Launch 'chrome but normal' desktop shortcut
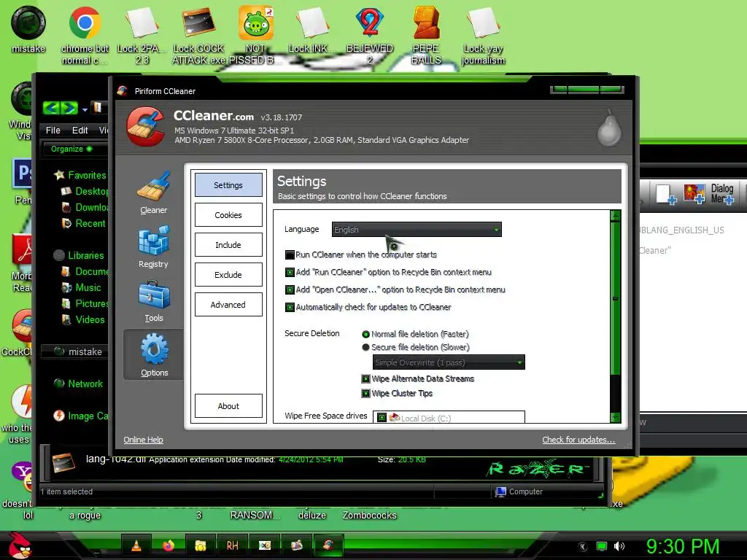The image size is (747, 560). 85,36
